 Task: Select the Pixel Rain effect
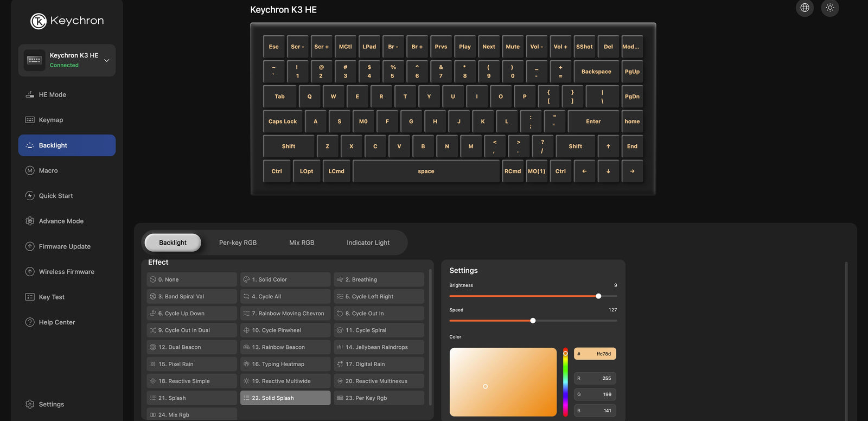coord(192,364)
